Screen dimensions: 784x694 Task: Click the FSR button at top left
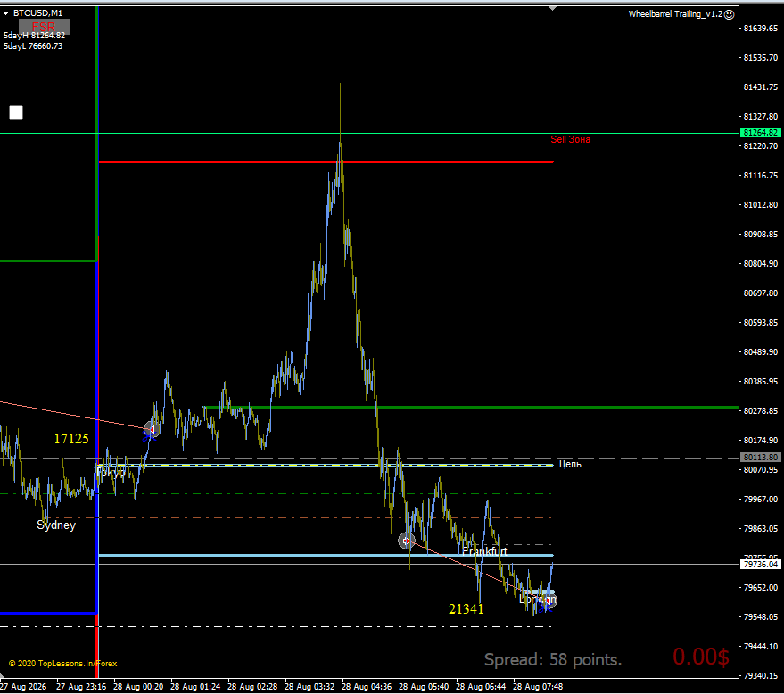pos(45,27)
